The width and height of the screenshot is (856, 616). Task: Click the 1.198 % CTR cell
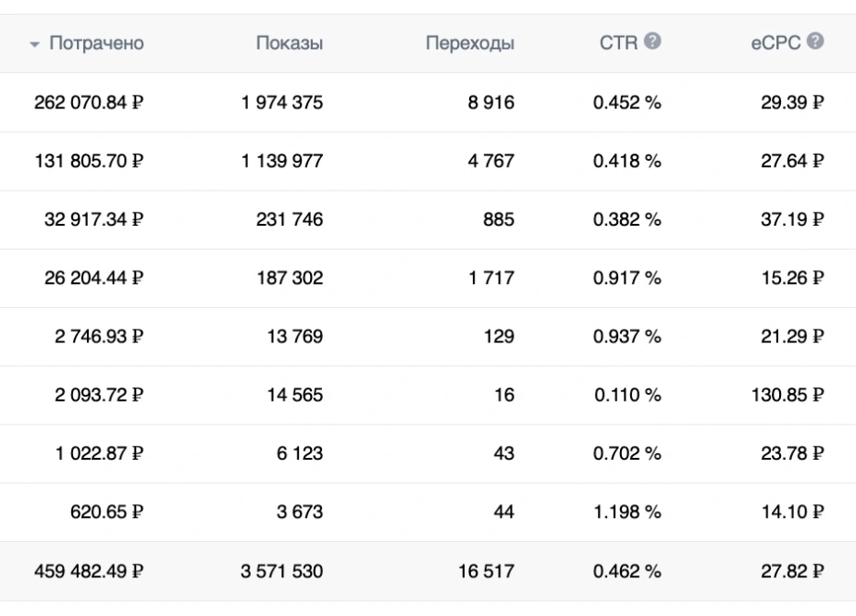(x=627, y=511)
